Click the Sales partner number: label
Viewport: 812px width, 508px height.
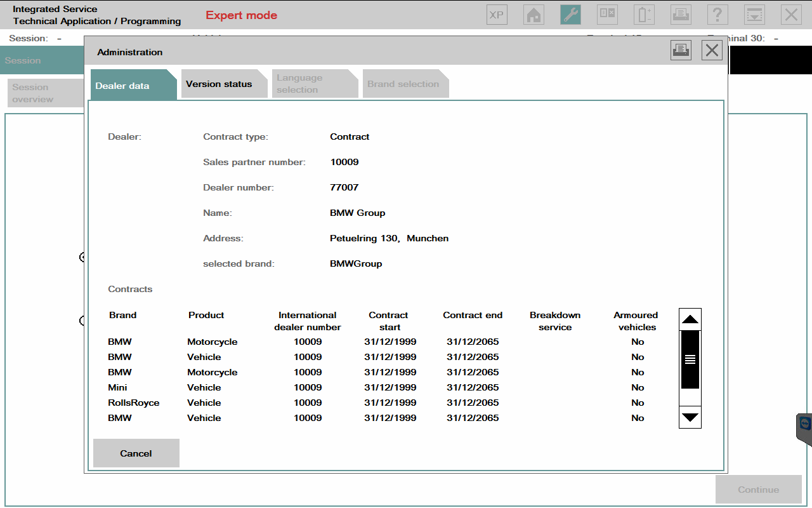[254, 162]
